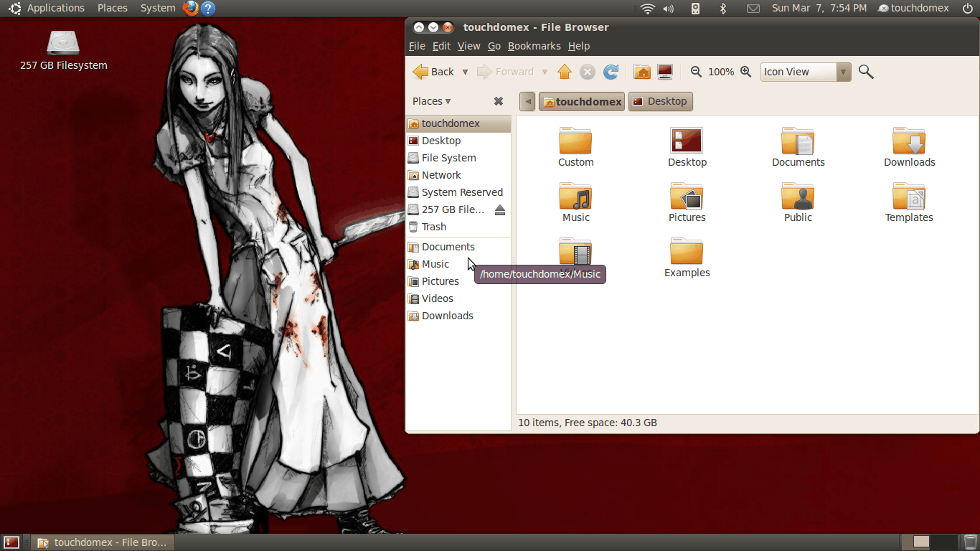This screenshot has height=551, width=980.
Task: Close the Places side pane
Action: (x=499, y=101)
